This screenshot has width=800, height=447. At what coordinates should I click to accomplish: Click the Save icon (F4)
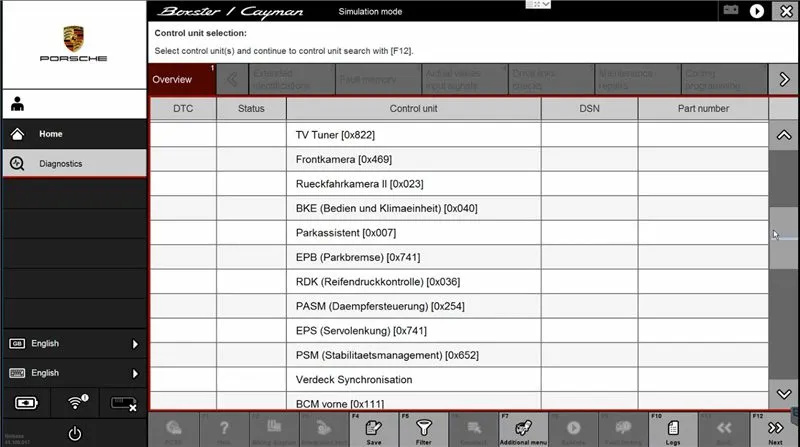(373, 428)
